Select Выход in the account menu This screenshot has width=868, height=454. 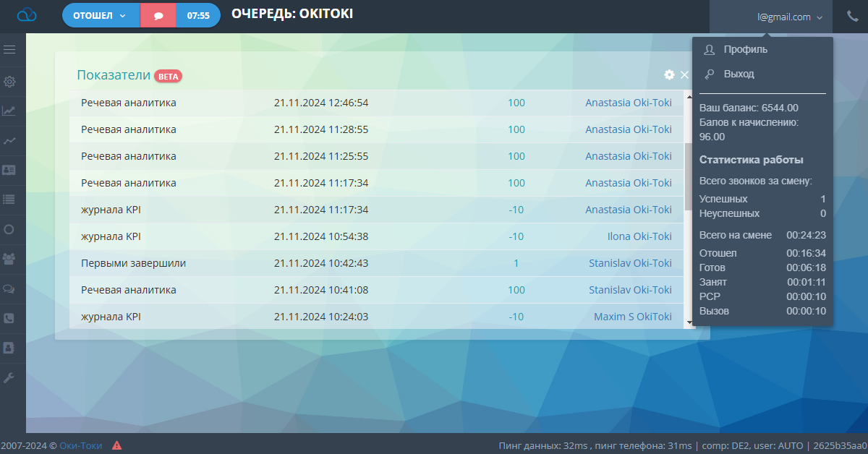(x=739, y=74)
